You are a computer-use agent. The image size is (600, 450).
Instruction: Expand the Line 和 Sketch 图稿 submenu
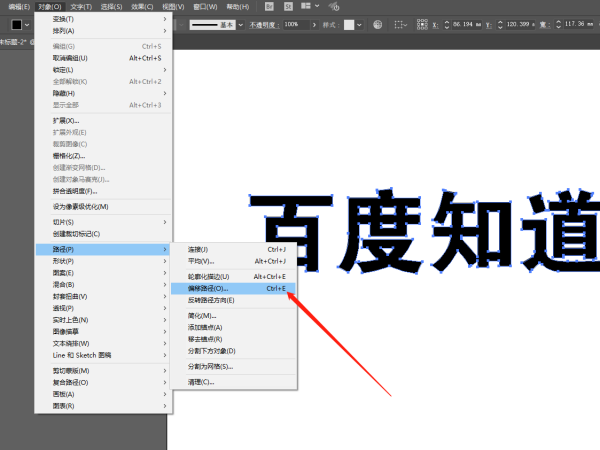coord(103,355)
